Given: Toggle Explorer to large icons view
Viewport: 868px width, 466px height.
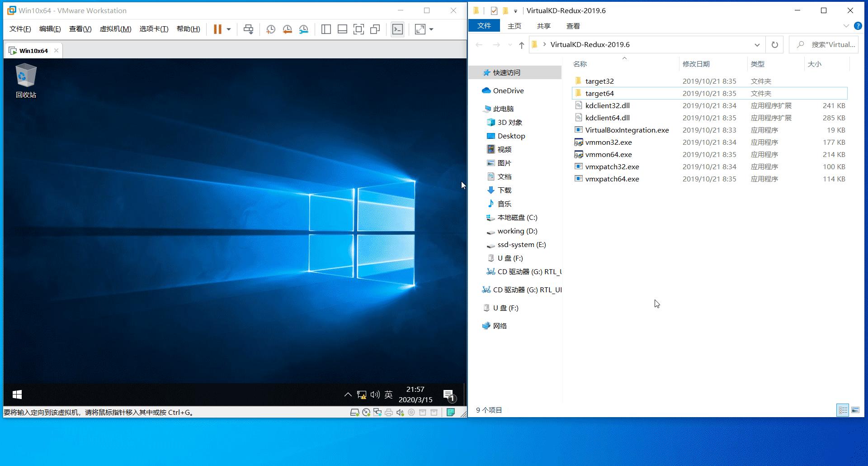Looking at the screenshot, I should pos(855,410).
